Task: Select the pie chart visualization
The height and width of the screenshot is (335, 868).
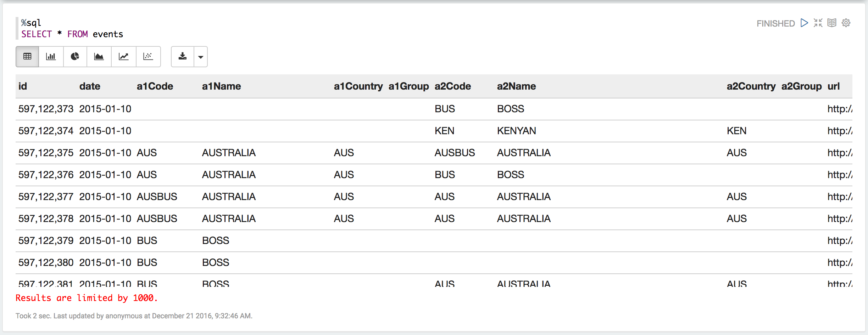Action: click(x=75, y=57)
